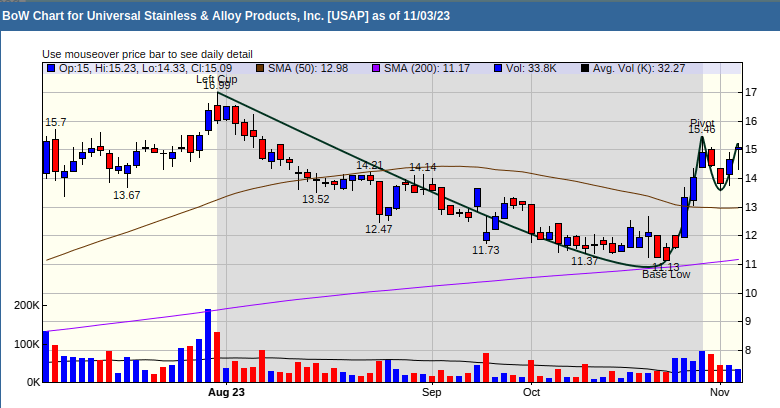Screen dimensions: 780x408
Task: Click the 13.52 low price label
Action: (316, 200)
